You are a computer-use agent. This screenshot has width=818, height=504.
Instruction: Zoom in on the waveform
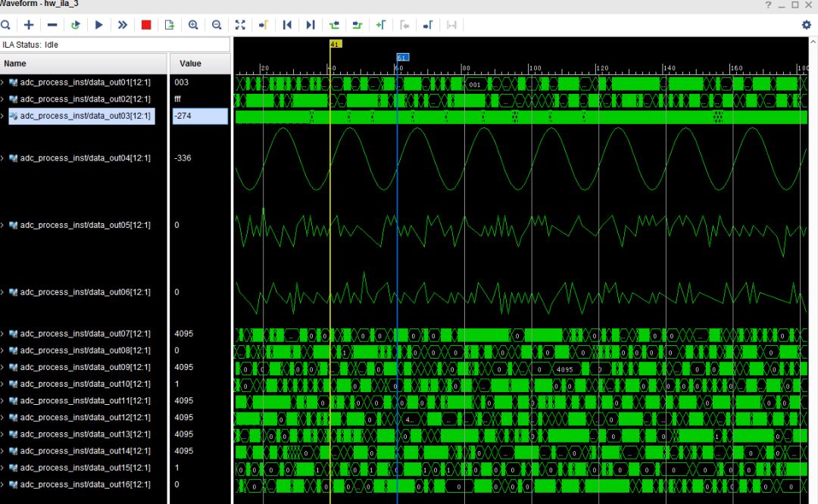193,25
